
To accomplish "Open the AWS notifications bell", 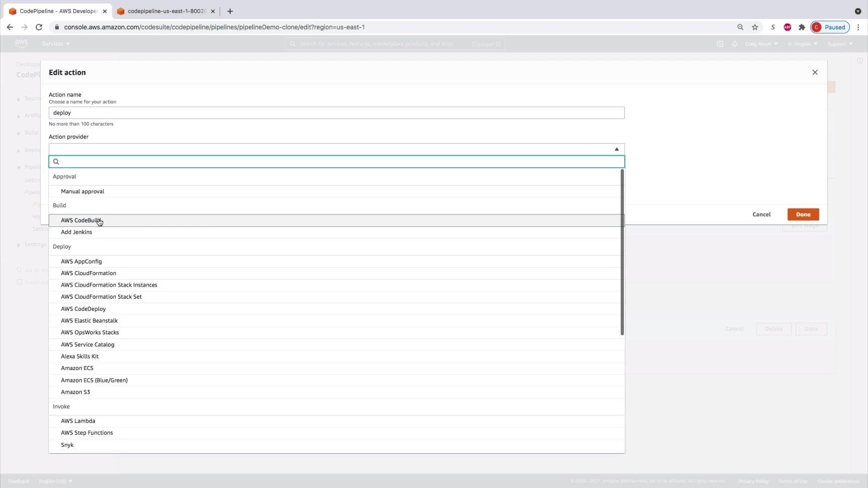I will 734,44.
